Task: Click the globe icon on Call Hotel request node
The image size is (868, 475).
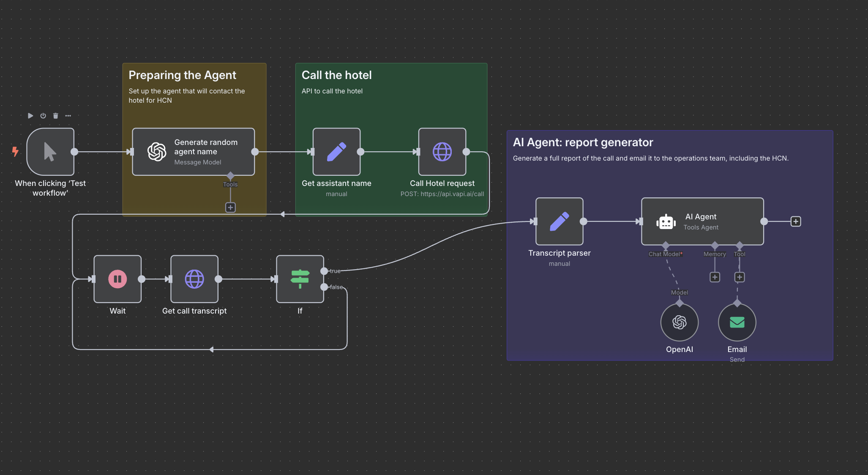Action: coord(442,152)
